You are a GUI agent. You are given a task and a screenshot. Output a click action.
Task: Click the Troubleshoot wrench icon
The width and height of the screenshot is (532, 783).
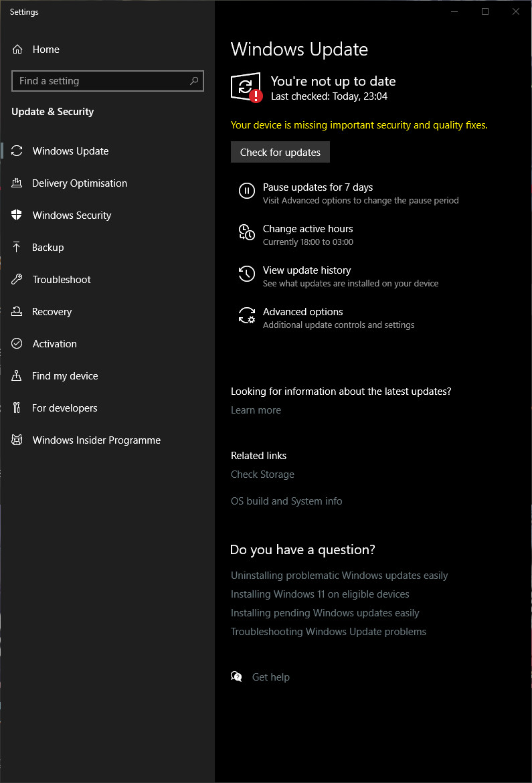pyautogui.click(x=17, y=279)
